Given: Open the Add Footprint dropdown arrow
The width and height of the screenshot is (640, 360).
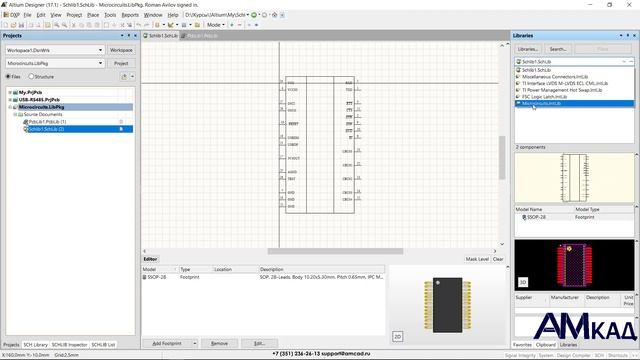Looking at the screenshot, I should pyautogui.click(x=195, y=344).
